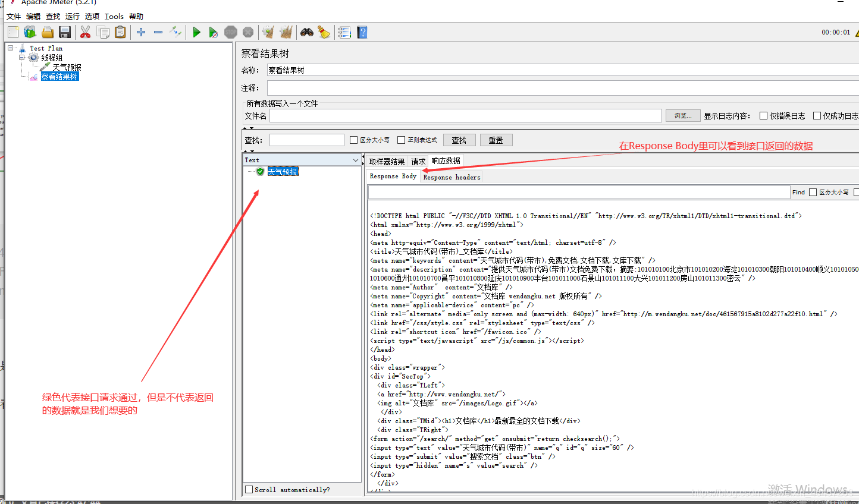Enable 仅成功日志 checkbox

[x=817, y=116]
